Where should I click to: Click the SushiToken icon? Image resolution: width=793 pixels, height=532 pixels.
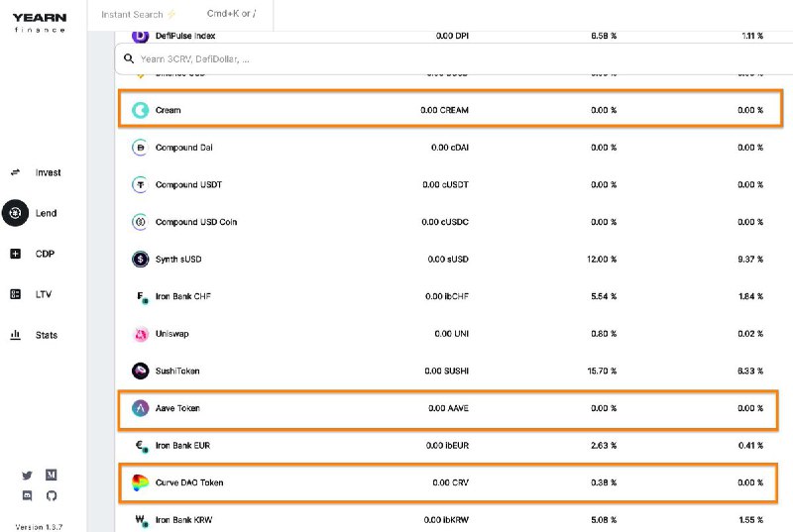[x=140, y=371]
